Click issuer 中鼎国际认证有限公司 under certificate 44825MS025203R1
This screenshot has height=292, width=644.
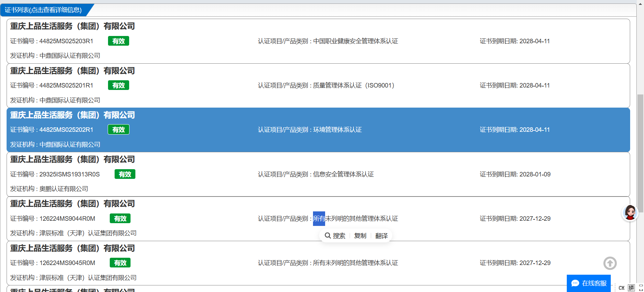click(x=70, y=56)
